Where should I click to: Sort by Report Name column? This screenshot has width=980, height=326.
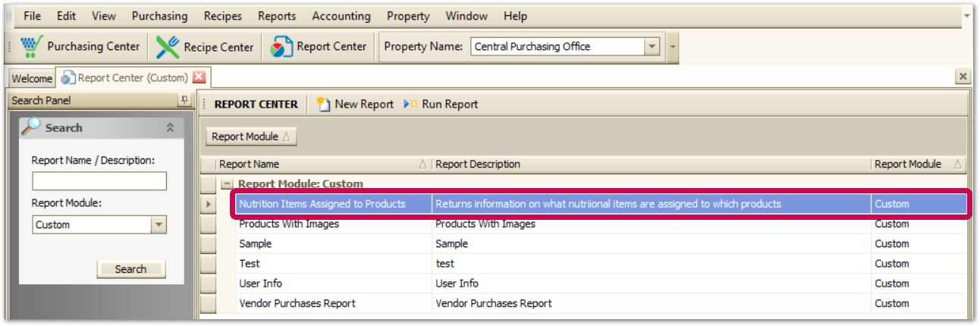tap(322, 164)
